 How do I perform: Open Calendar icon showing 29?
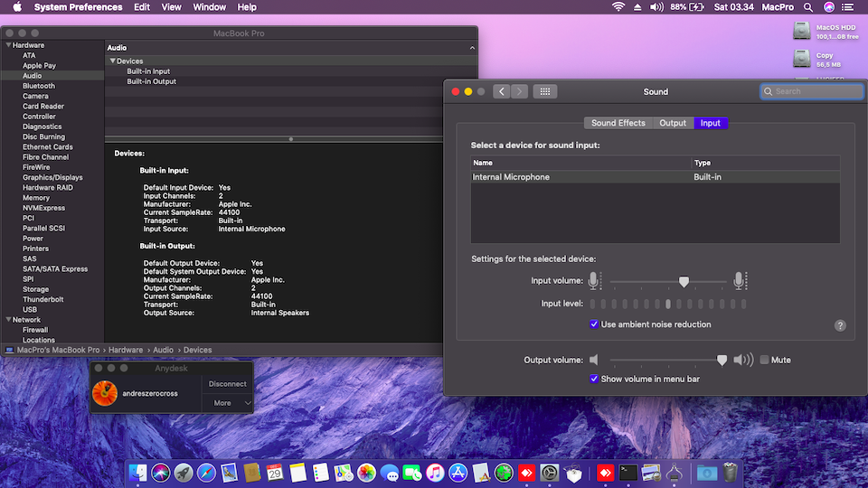(x=275, y=473)
